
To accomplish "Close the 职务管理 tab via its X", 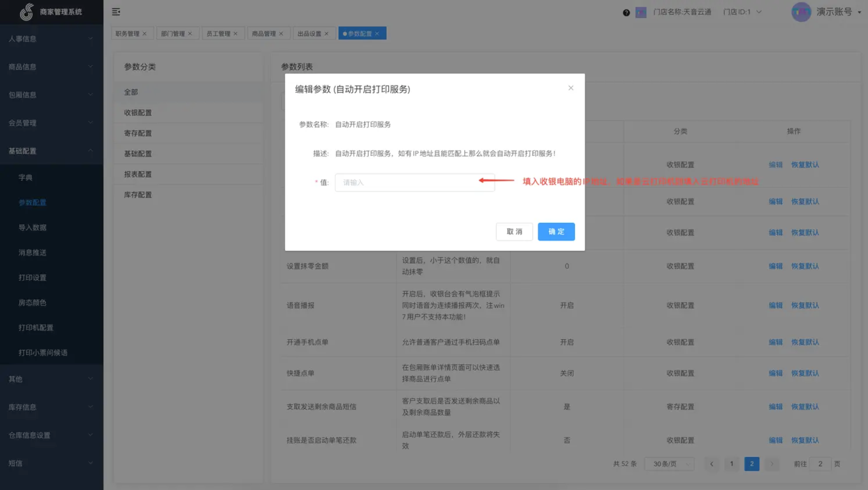I will pos(144,33).
